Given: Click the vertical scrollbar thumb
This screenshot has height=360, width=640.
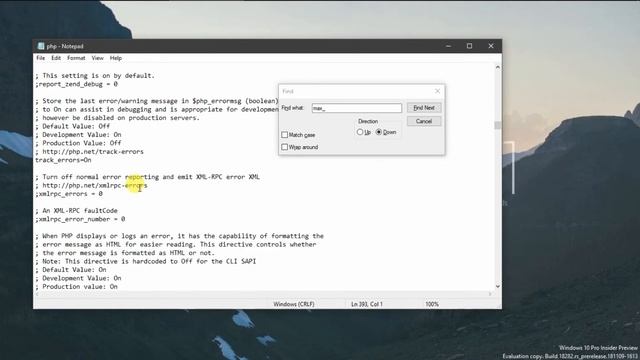Looking at the screenshot, I should coord(498,125).
